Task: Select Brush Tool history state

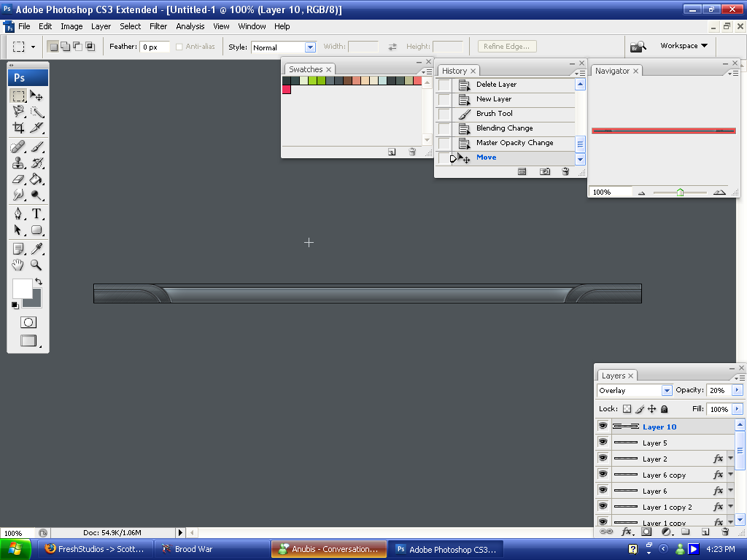Action: [494, 114]
